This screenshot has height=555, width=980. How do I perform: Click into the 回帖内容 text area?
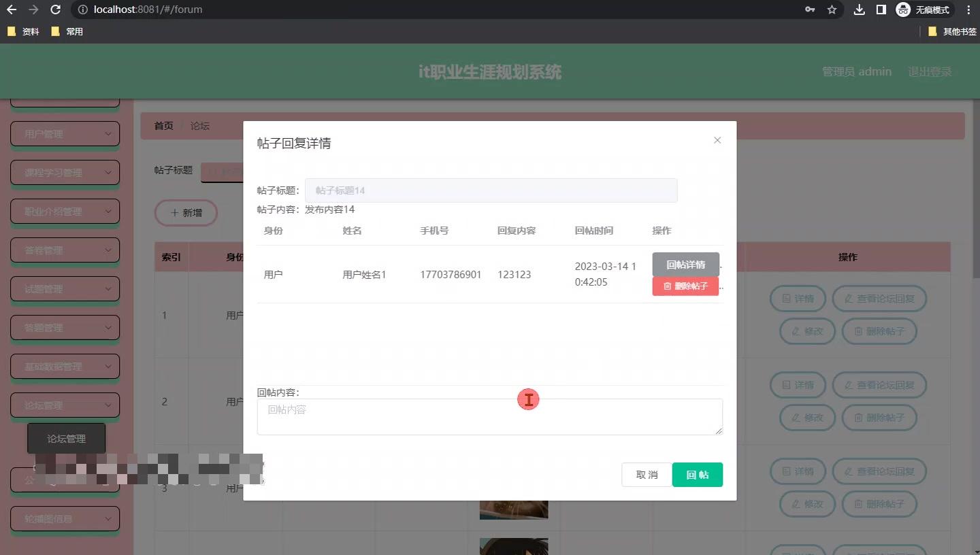tap(490, 417)
